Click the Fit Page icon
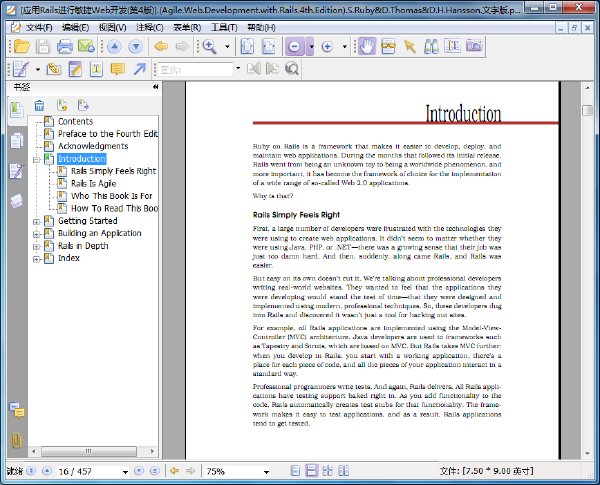This screenshot has height=485, width=600. (x=247, y=46)
